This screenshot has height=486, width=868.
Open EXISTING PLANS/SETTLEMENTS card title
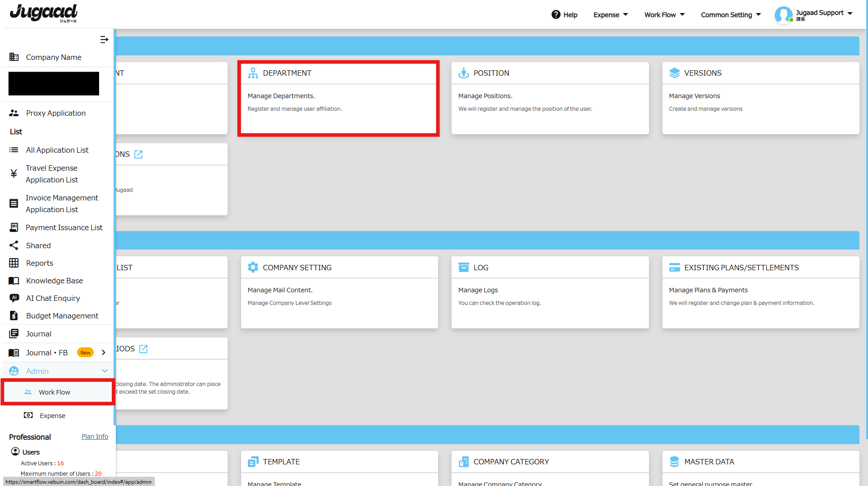coord(741,268)
